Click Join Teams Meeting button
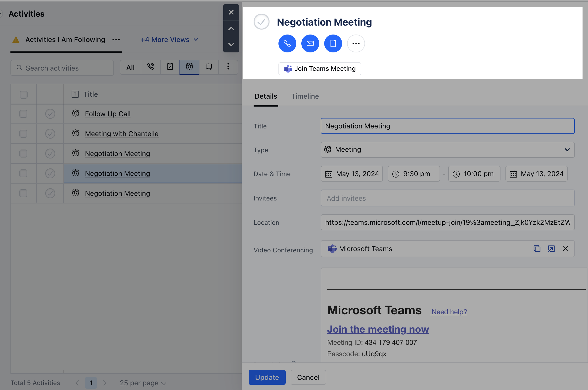 click(x=319, y=69)
